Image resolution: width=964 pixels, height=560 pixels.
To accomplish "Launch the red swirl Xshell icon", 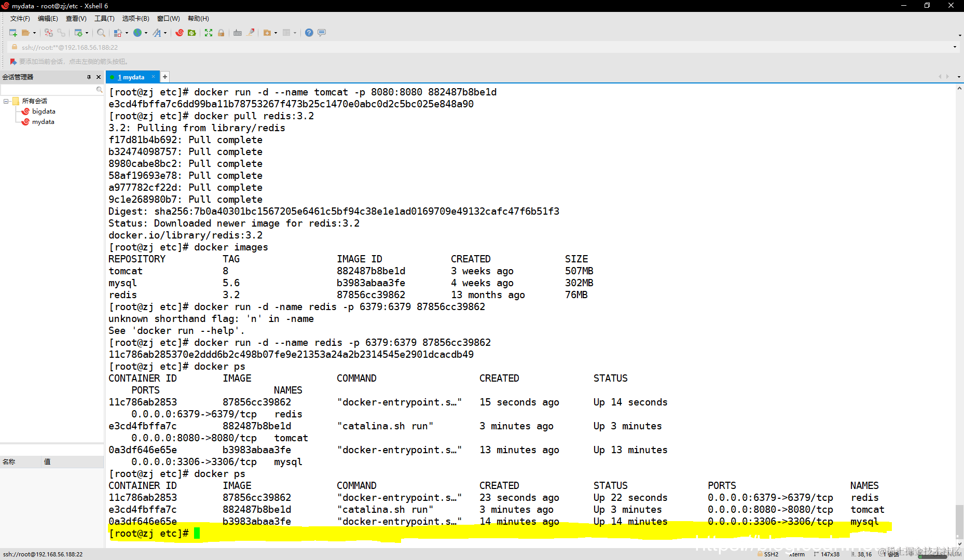I will (180, 33).
